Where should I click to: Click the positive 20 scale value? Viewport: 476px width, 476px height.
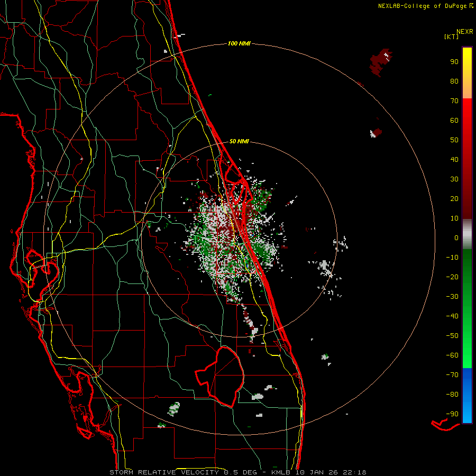tap(454, 198)
